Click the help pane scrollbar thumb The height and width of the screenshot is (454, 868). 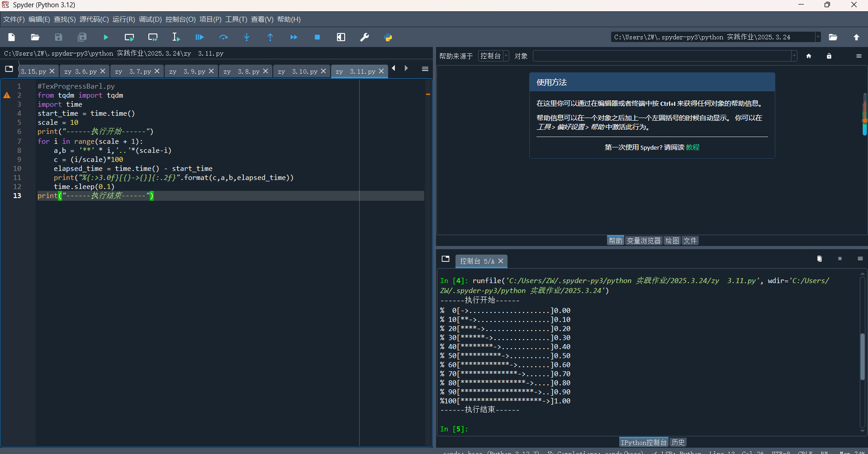click(865, 115)
